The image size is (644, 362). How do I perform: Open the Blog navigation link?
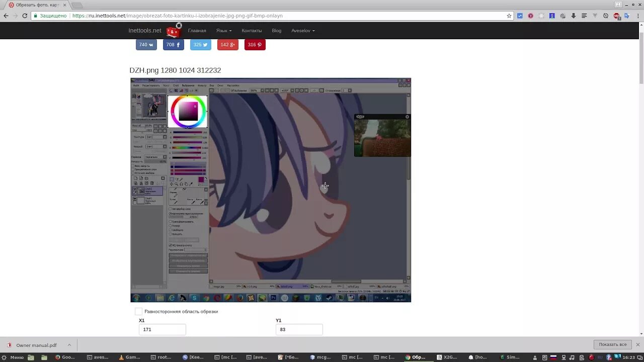[277, 31]
